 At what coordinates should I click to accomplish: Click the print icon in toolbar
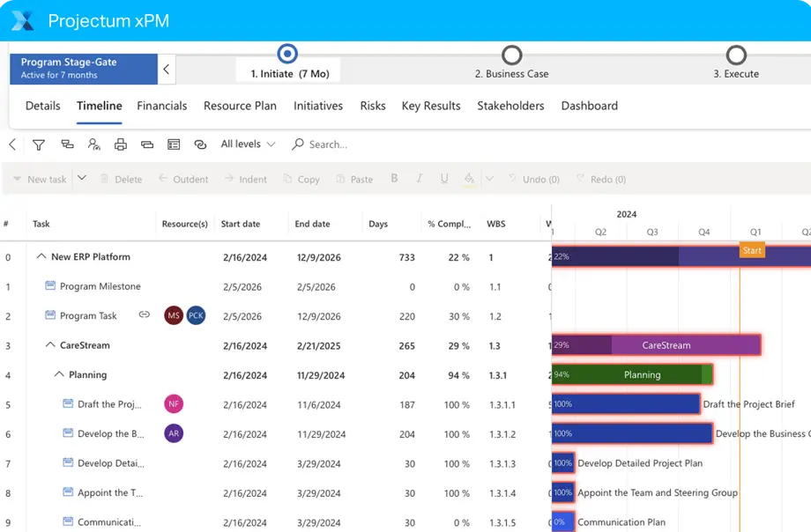click(121, 144)
